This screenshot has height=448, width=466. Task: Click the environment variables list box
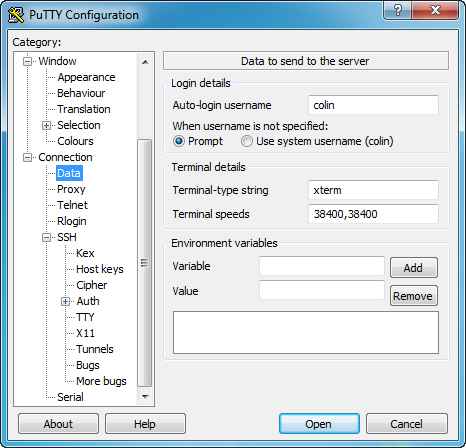click(306, 333)
